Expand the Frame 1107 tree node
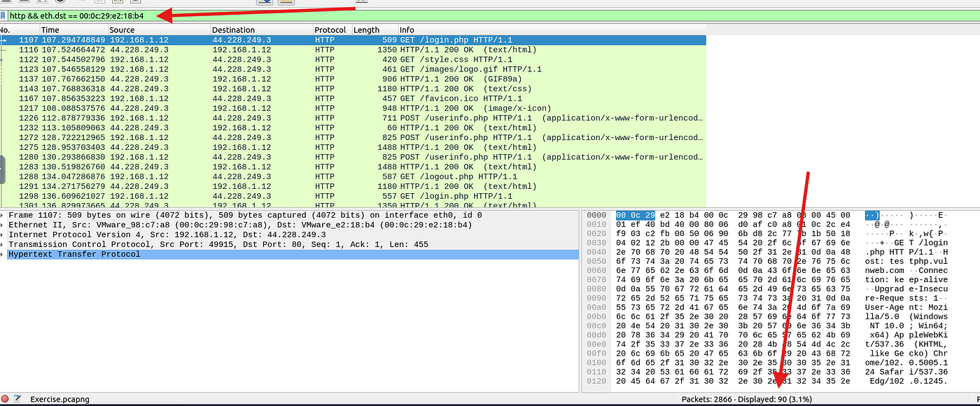This screenshot has width=980, height=406. pos(3,215)
